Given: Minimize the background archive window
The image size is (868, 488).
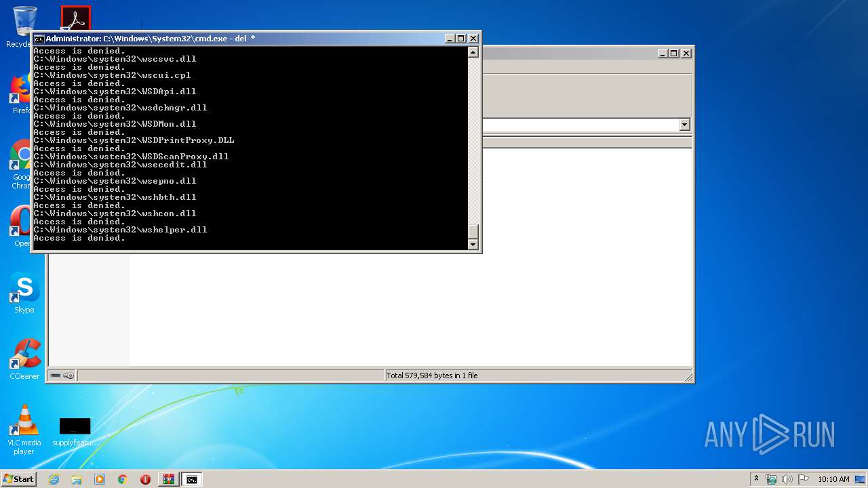Looking at the screenshot, I should [x=662, y=53].
